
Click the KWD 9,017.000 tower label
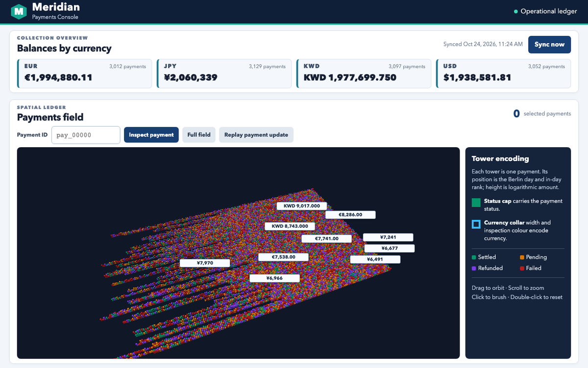pyautogui.click(x=301, y=206)
